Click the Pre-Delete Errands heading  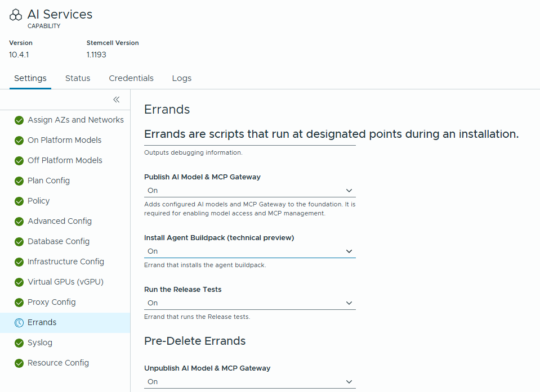[x=195, y=341]
